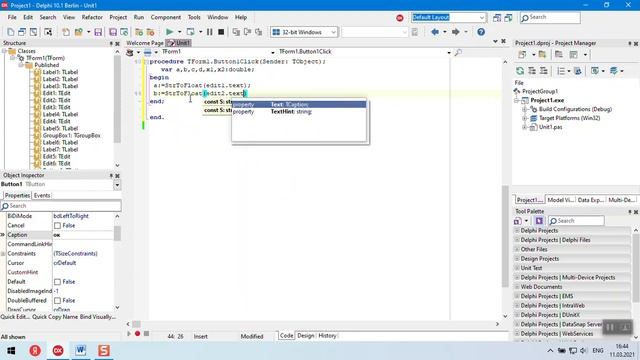Click the green Refresh icon in Project Manager
The width and height of the screenshot is (640, 360).
click(x=520, y=71)
